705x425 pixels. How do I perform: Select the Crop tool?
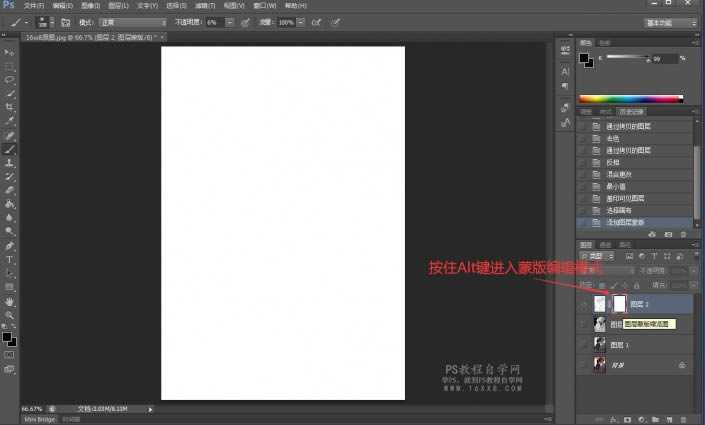[10, 106]
